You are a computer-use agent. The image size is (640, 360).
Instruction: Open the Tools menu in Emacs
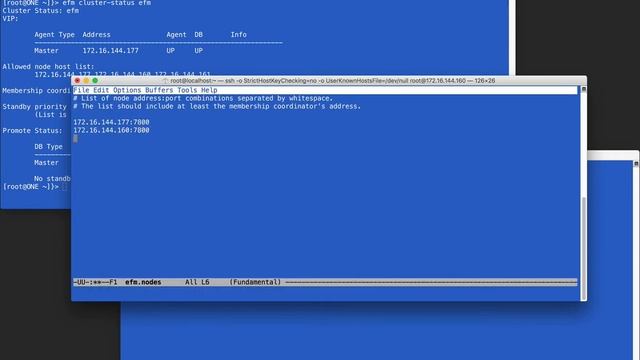187,90
